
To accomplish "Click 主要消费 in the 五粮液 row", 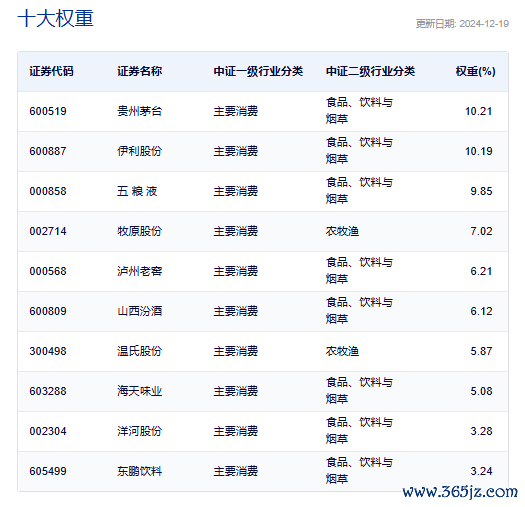I will pyautogui.click(x=236, y=191).
